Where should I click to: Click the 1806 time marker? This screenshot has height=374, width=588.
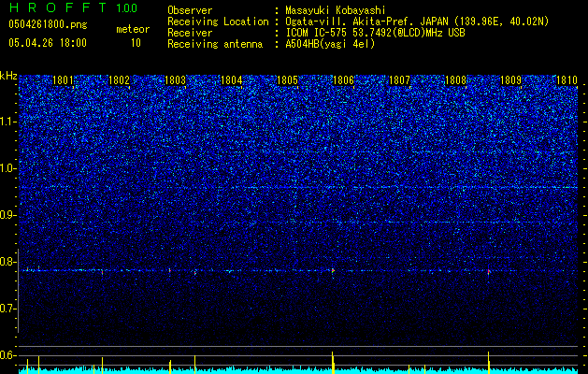pos(343,80)
